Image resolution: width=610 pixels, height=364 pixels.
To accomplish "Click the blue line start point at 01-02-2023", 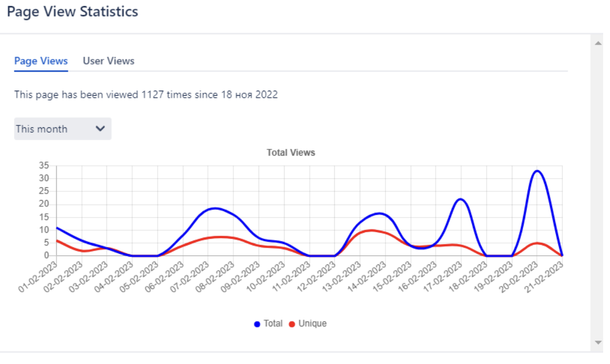I will pyautogui.click(x=57, y=227).
